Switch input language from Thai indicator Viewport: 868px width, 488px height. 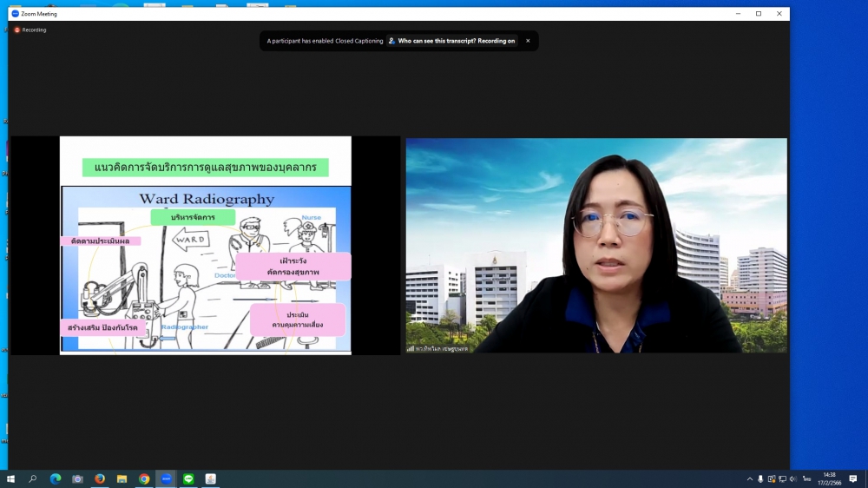click(807, 478)
